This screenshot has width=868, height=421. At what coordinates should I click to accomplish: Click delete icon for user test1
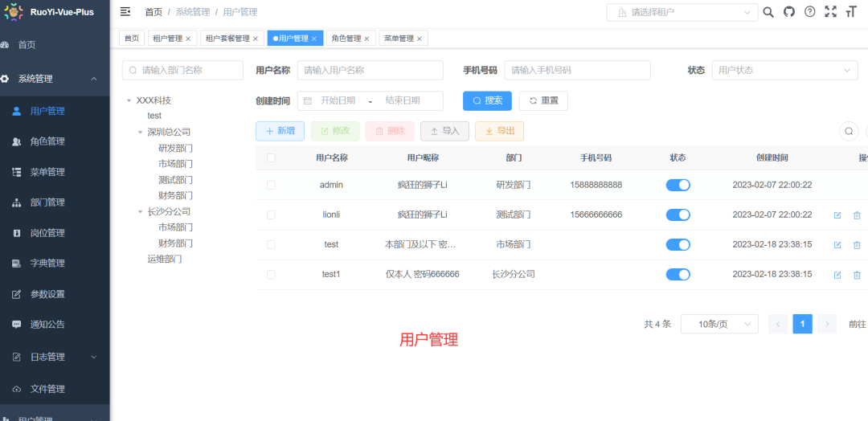857,275
